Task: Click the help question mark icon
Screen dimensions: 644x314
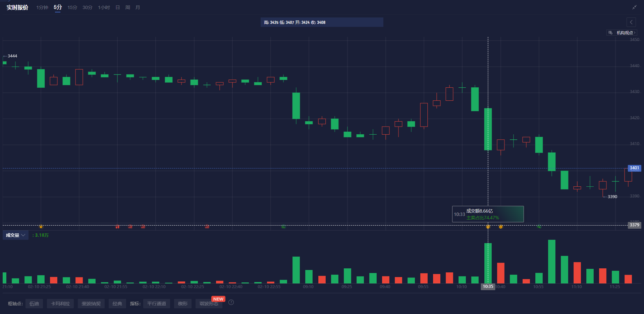Action: 231,302
